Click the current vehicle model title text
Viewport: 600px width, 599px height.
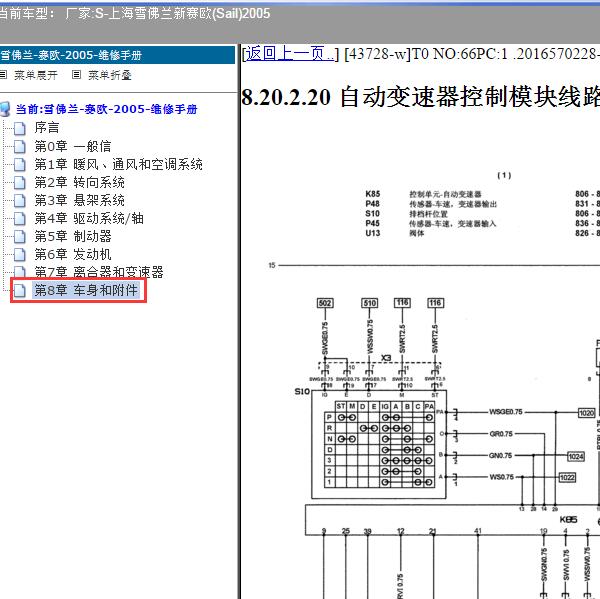[x=135, y=14]
